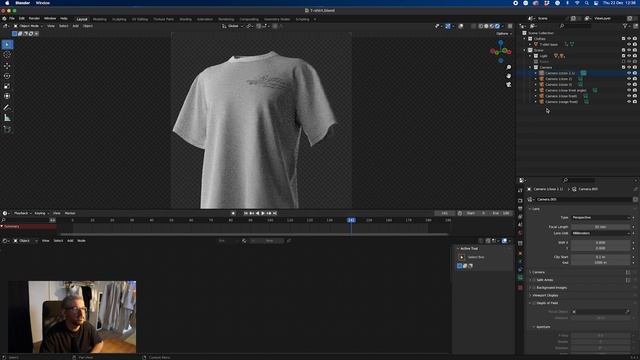Open the Global transform orientation dropdown
This screenshot has width=640, height=360.
[x=233, y=26]
